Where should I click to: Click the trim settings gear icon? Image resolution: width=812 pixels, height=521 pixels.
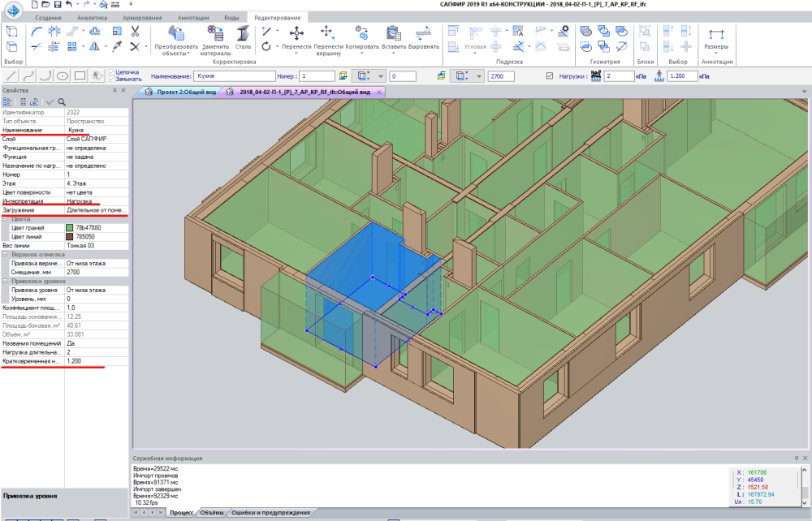(564, 31)
